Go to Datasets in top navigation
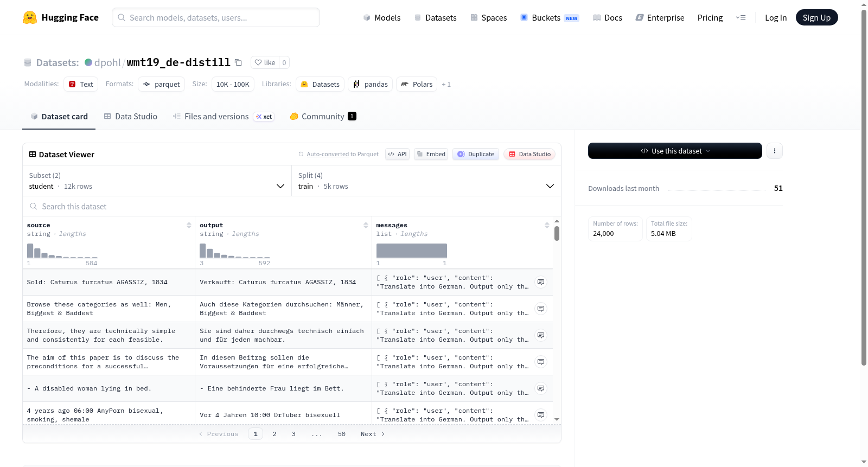This screenshot has height=467, width=868. click(436, 17)
